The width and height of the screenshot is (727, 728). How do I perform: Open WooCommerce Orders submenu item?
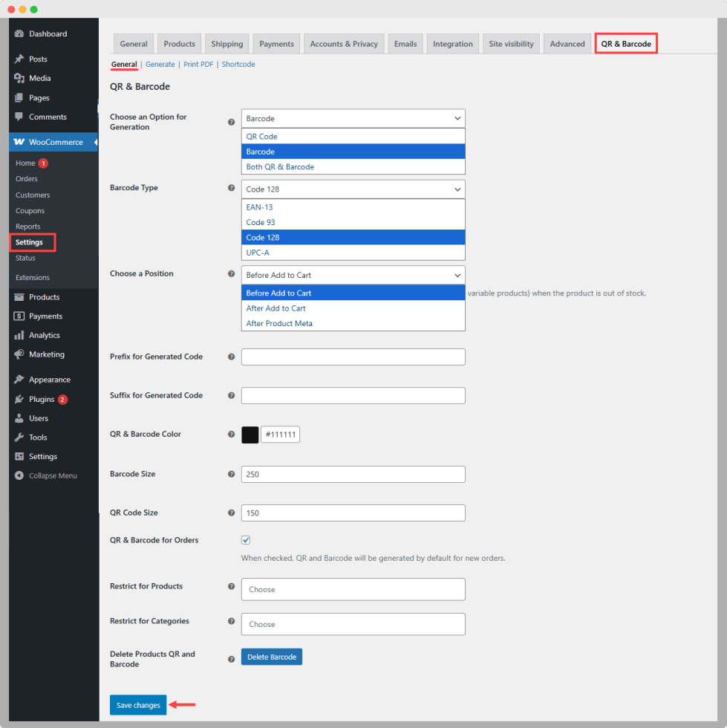27,179
